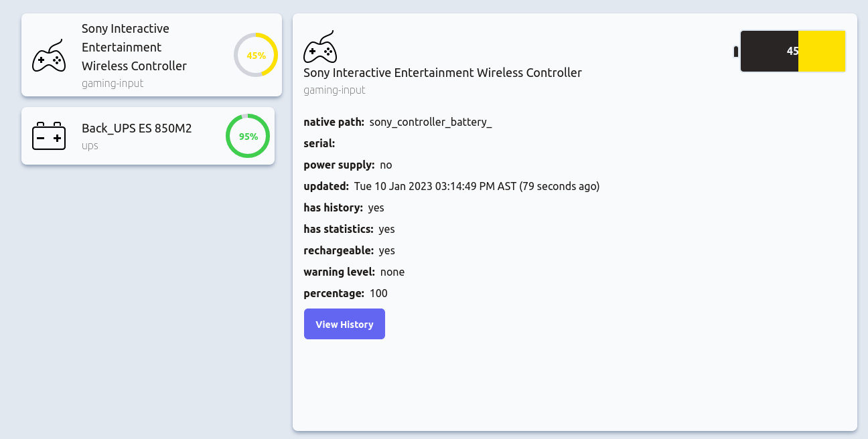Click the 95% circular battery gauge
Viewport: 868px width, 439px height.
248,136
